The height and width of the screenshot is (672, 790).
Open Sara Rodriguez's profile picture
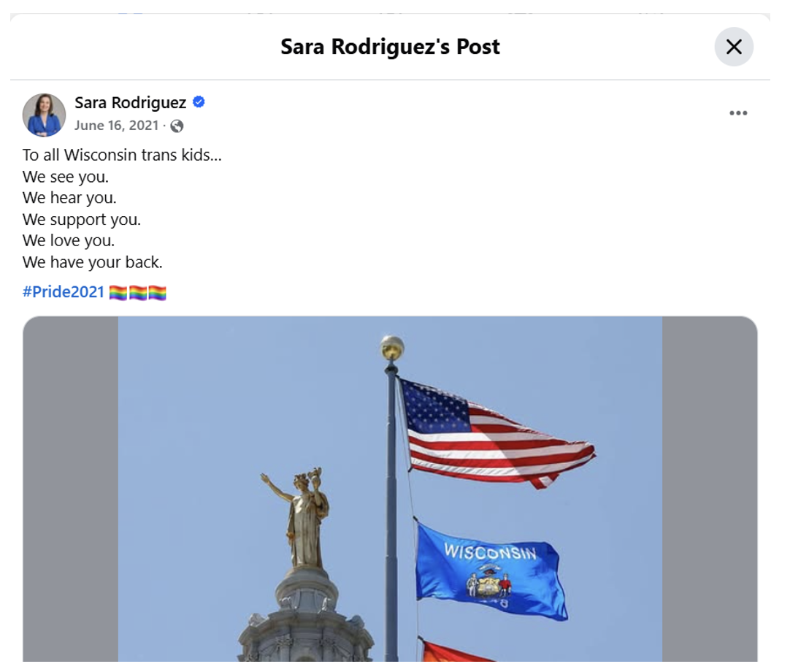[45, 115]
